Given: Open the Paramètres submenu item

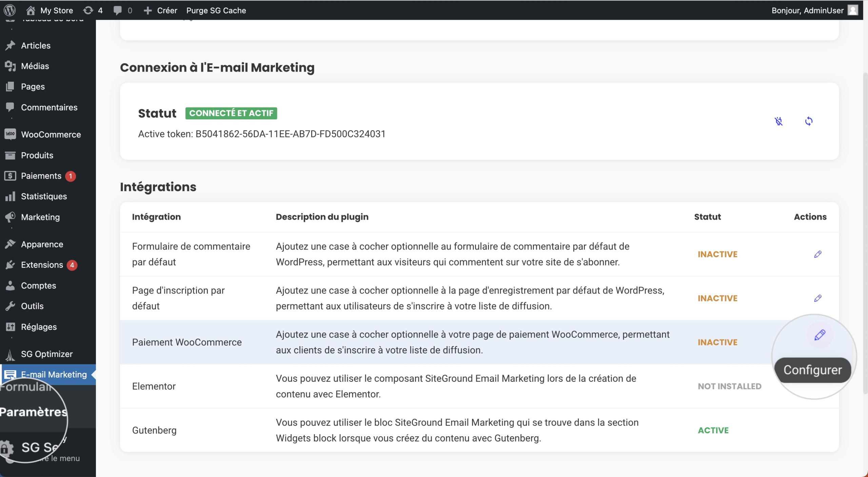Looking at the screenshot, I should pos(34,412).
